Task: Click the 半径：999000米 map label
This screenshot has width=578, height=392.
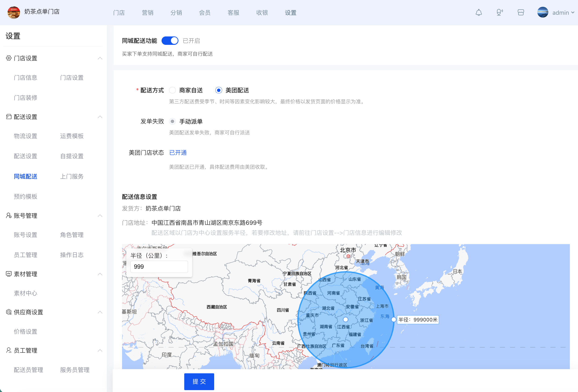Action: [x=418, y=320]
